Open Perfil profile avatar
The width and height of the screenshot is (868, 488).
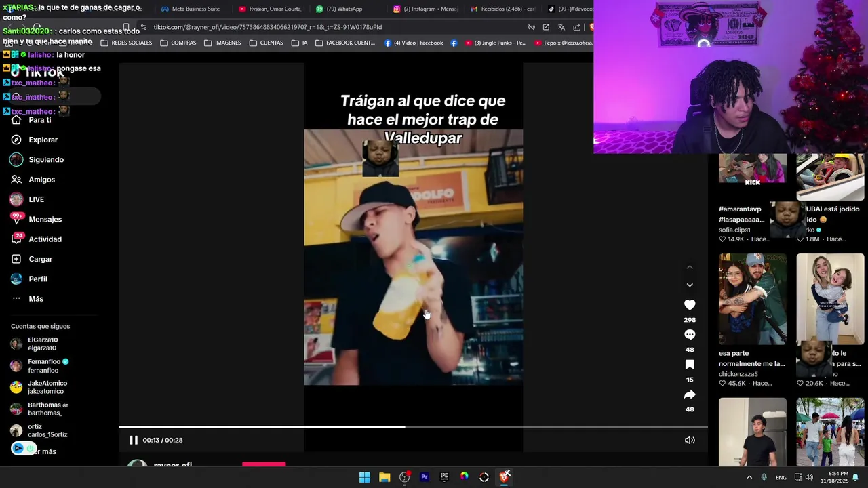[x=16, y=279]
